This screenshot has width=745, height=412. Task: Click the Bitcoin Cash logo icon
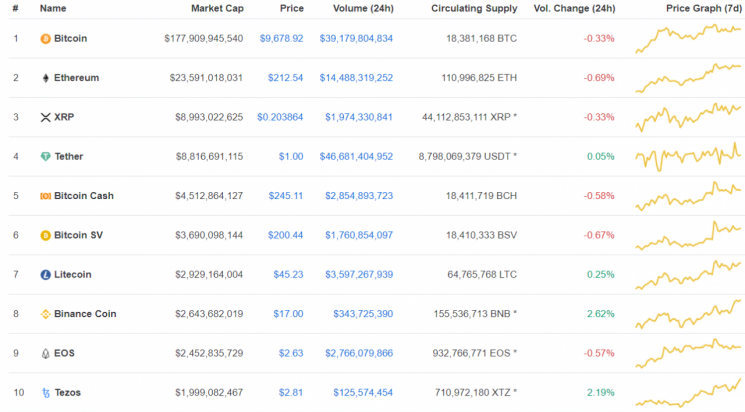45,196
